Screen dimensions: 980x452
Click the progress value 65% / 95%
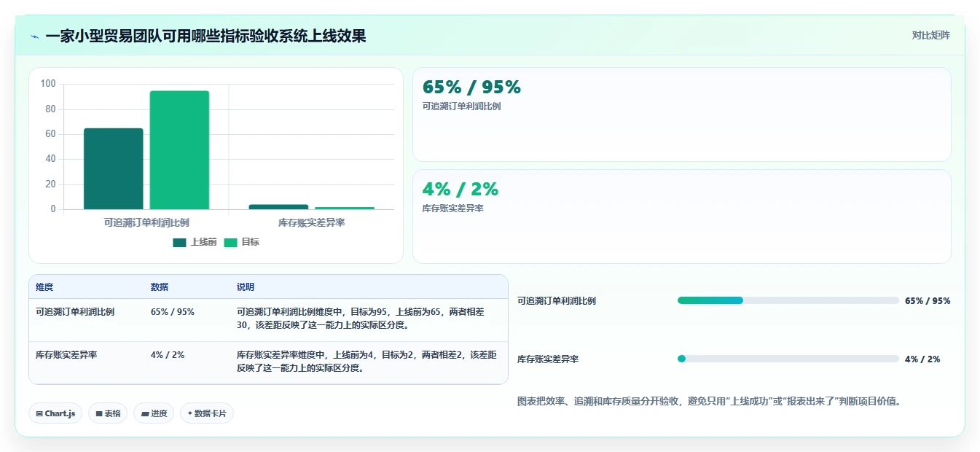point(928,300)
